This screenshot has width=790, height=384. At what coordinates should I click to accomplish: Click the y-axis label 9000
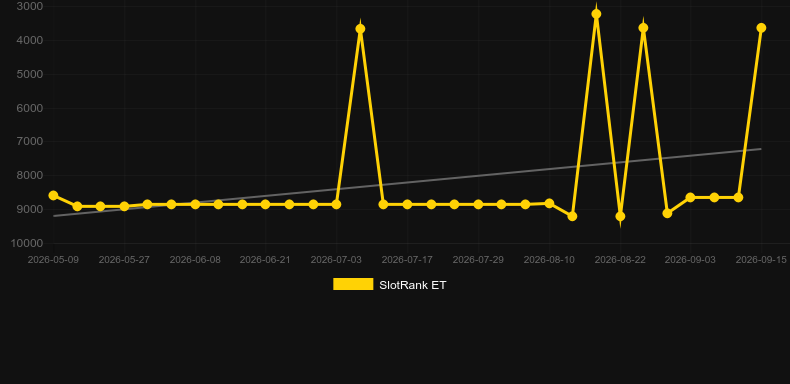click(x=30, y=209)
